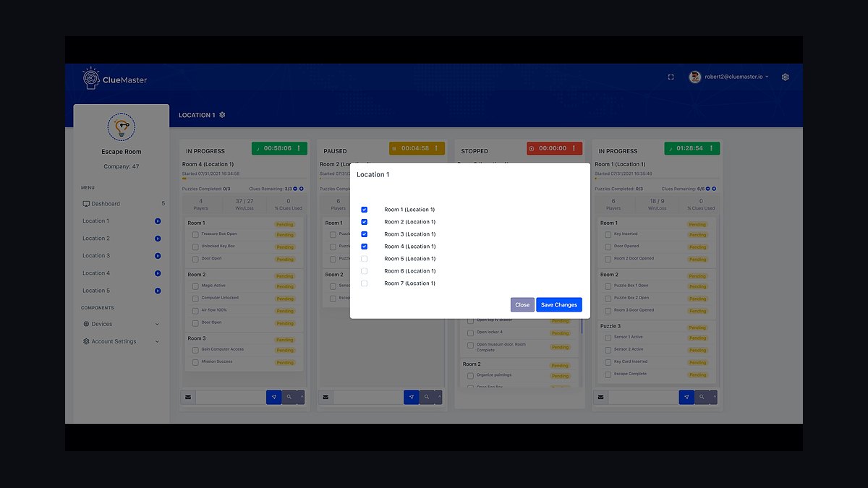Click Save Changes button

(x=559, y=305)
